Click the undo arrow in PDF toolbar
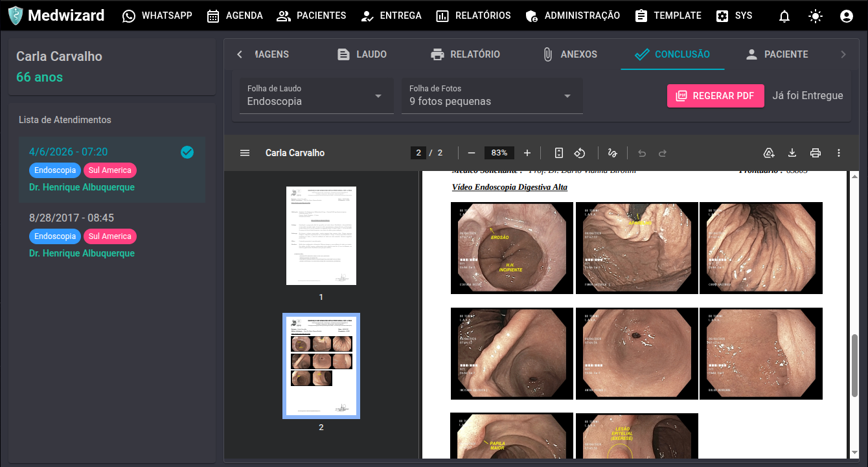This screenshot has height=467, width=868. (642, 153)
